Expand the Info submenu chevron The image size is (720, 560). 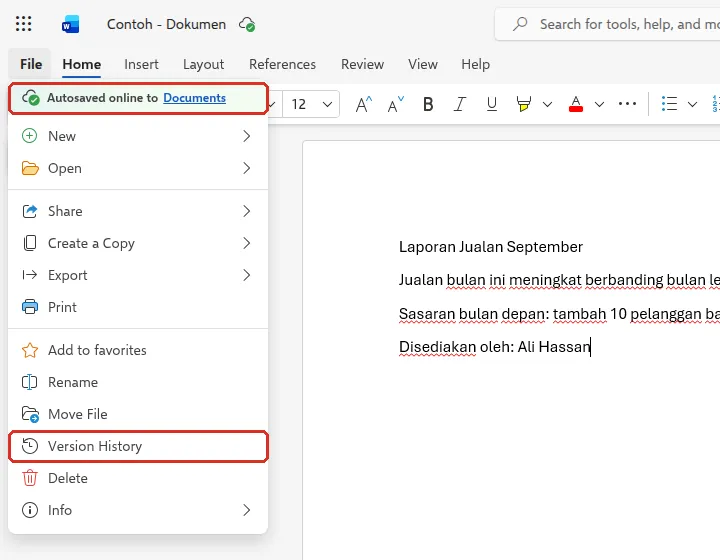click(247, 510)
